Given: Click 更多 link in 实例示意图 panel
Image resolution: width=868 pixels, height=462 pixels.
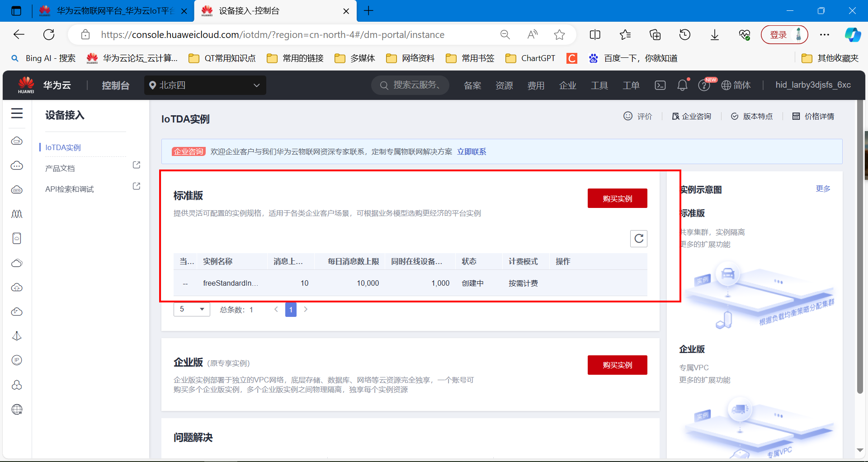Looking at the screenshot, I should coord(823,189).
